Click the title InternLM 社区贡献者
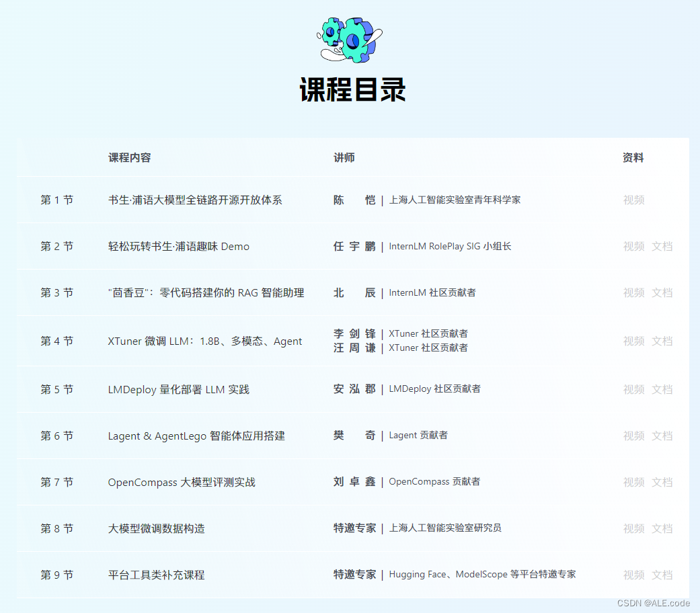 point(432,292)
